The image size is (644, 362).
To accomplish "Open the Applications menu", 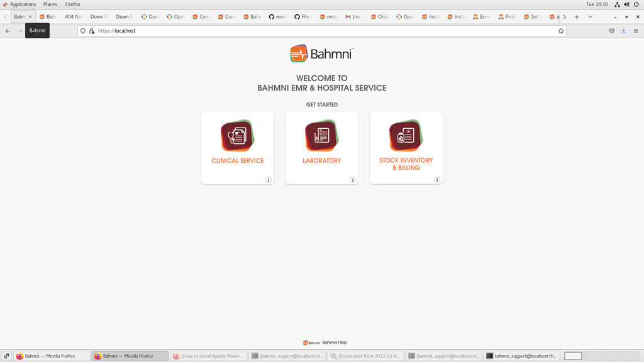I will pos(23,4).
